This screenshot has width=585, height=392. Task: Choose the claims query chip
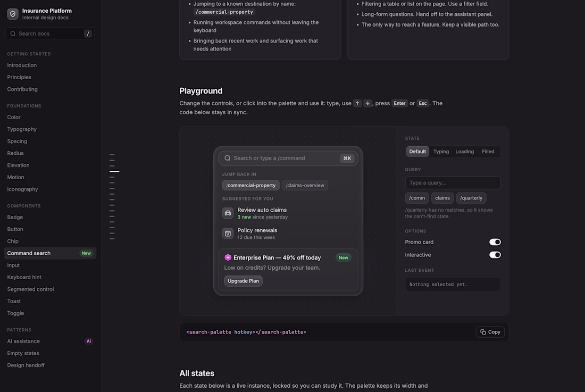click(442, 198)
